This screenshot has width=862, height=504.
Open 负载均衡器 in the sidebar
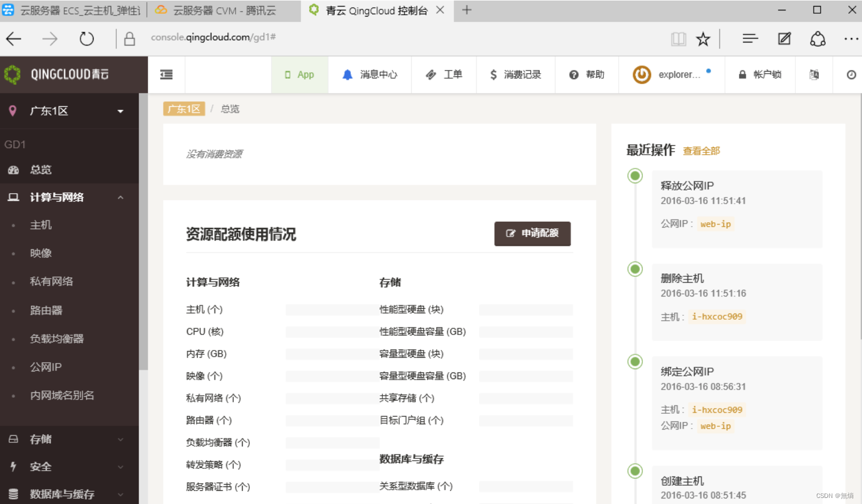tap(57, 338)
